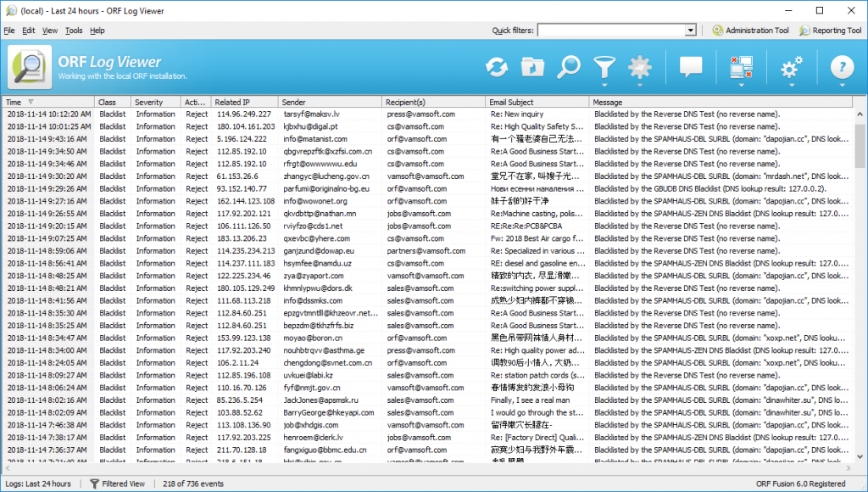
Task: Open the View menu
Action: click(50, 31)
